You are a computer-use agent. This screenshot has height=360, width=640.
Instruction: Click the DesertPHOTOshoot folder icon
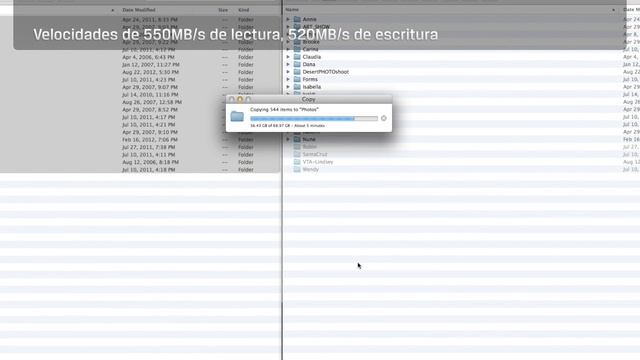297,72
